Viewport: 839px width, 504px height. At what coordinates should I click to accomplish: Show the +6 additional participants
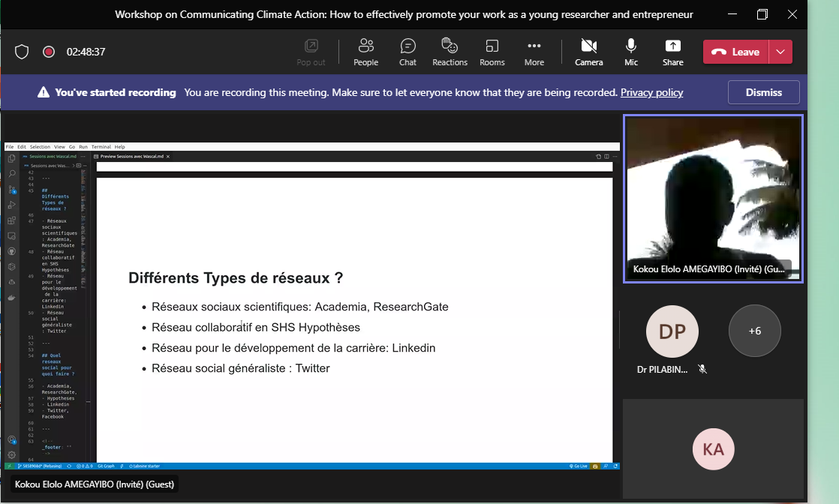754,331
